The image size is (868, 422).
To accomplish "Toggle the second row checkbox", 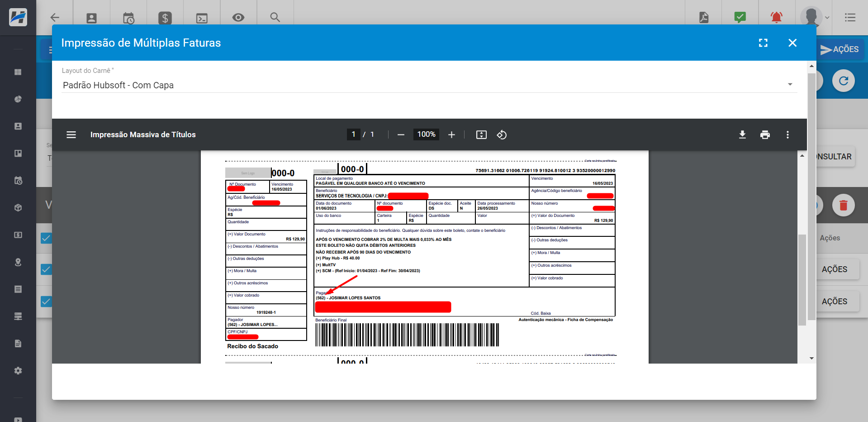I will (46, 270).
